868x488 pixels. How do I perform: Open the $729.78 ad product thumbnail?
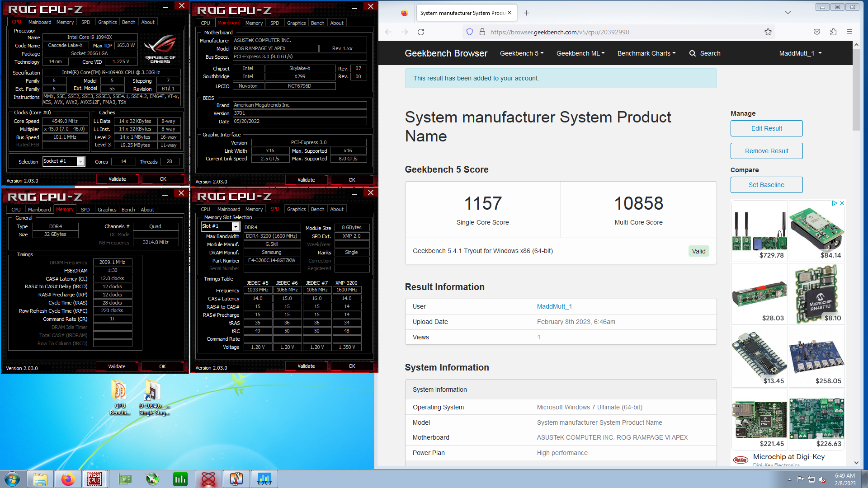tap(759, 230)
